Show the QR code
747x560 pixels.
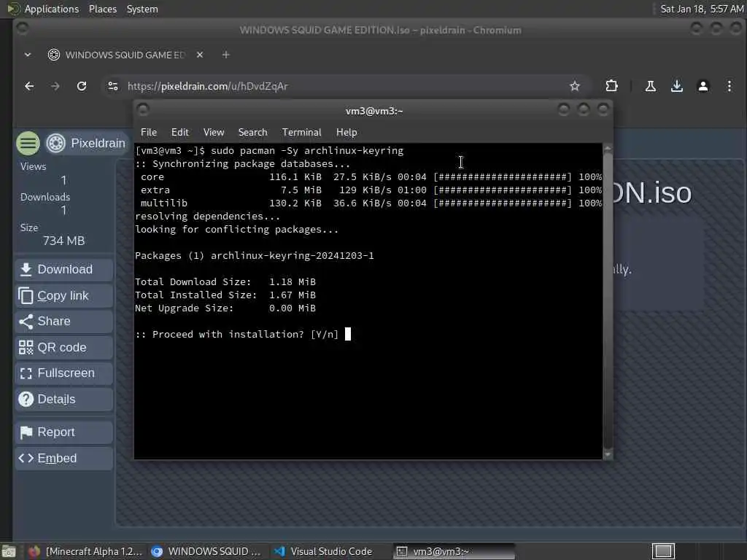tap(64, 348)
